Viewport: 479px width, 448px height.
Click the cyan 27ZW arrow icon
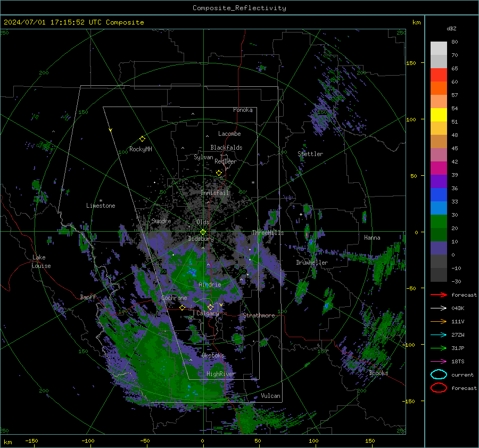pos(439,335)
